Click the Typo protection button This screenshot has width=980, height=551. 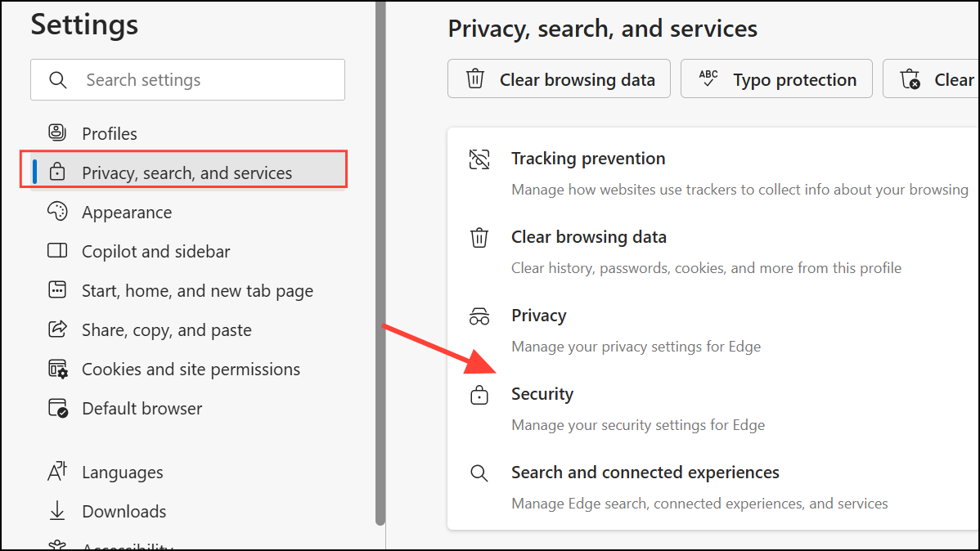tap(775, 78)
